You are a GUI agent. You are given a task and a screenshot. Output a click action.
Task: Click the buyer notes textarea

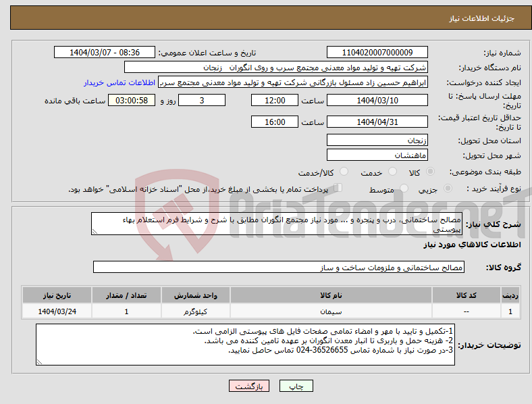tap(245, 345)
